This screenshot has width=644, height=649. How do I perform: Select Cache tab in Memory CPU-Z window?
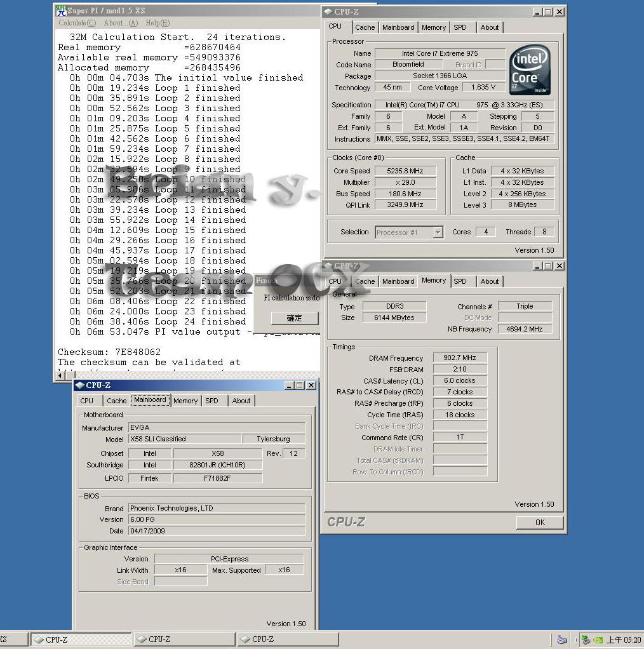point(365,281)
